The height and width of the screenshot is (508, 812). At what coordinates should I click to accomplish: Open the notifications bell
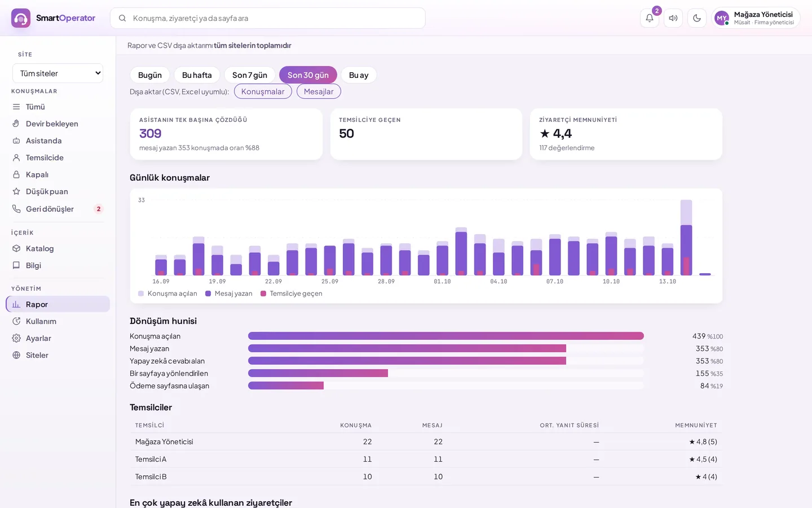650,18
